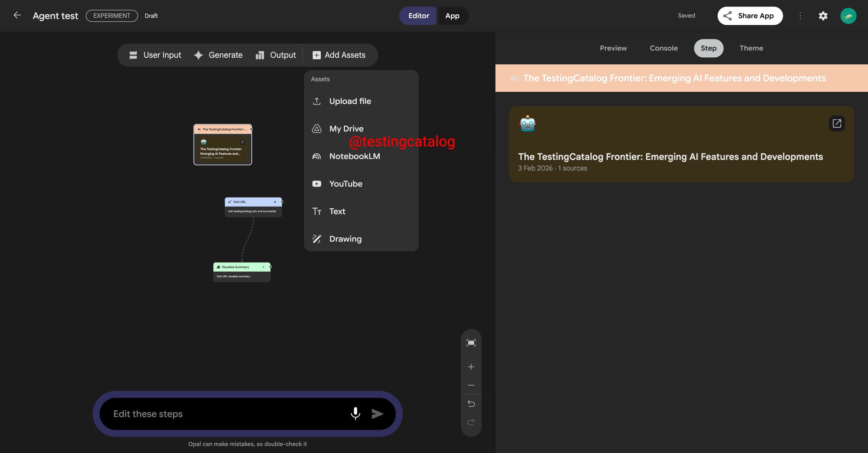This screenshot has height=453, width=868.
Task: Click the fit-to-screen canvas icon
Action: [471, 343]
